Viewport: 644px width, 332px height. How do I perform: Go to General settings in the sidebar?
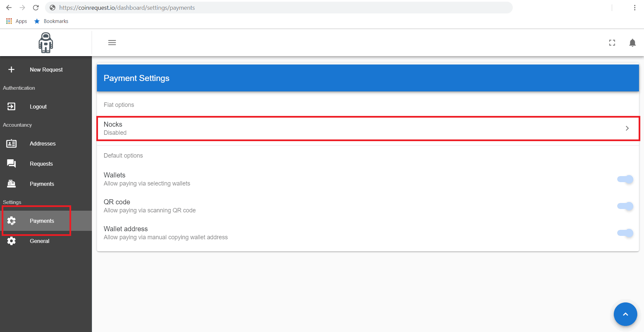[39, 241]
